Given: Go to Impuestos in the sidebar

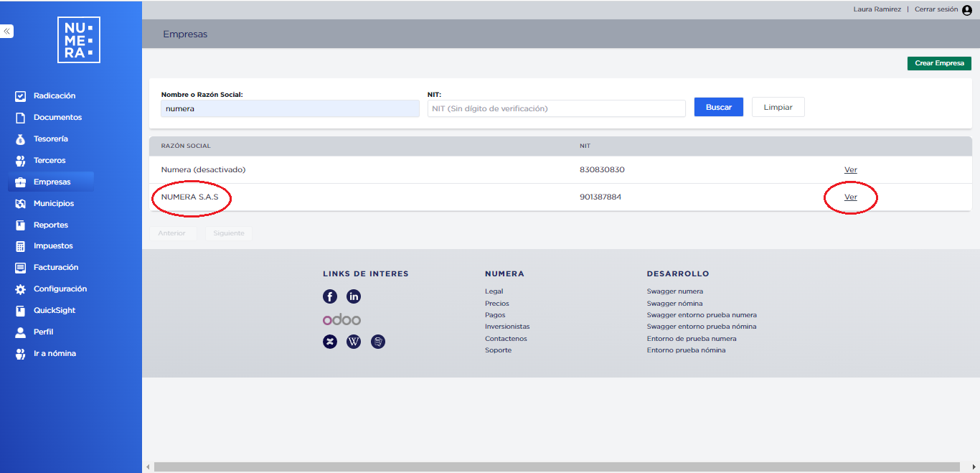Looking at the screenshot, I should 53,246.
